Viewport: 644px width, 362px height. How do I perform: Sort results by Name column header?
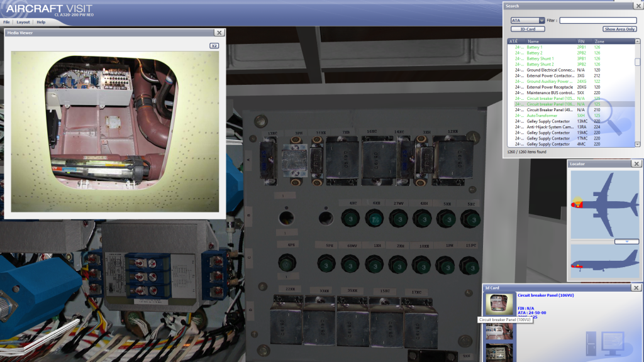tap(550, 41)
